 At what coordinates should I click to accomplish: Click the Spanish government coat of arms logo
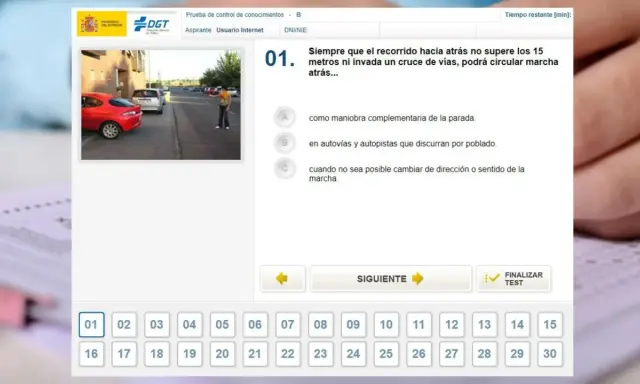102,24
